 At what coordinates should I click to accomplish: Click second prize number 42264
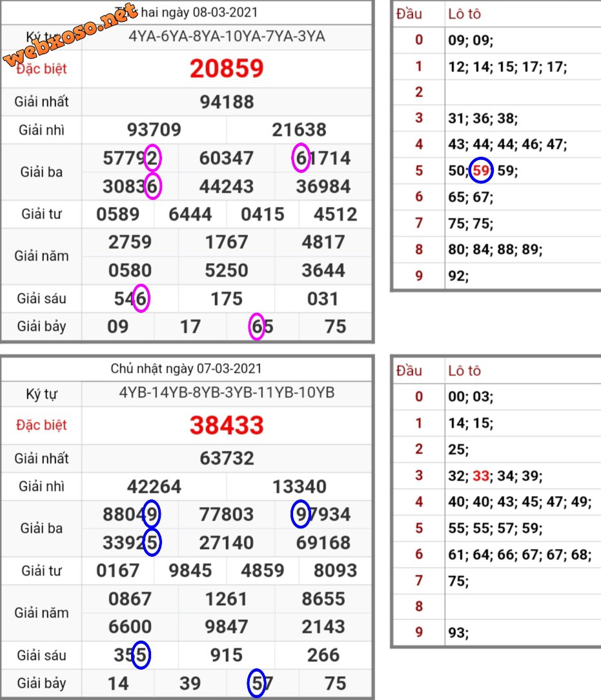point(154,486)
